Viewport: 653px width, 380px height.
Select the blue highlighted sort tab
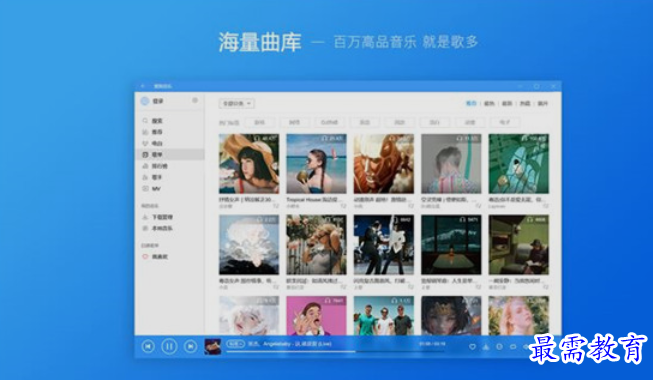[x=471, y=103]
